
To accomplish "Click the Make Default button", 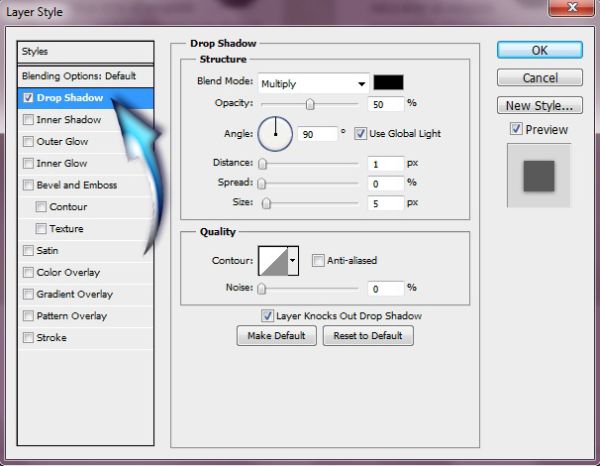I will point(276,336).
